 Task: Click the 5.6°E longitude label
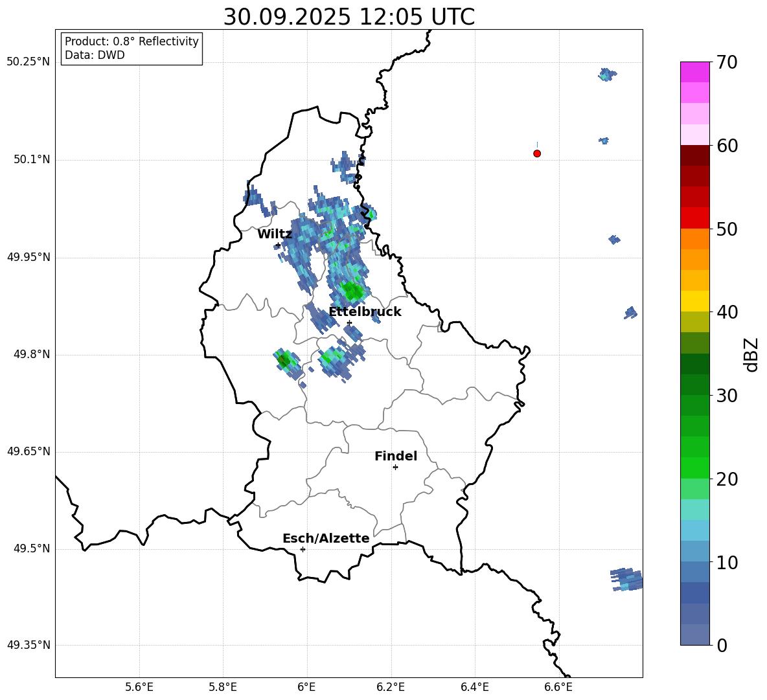tap(139, 687)
